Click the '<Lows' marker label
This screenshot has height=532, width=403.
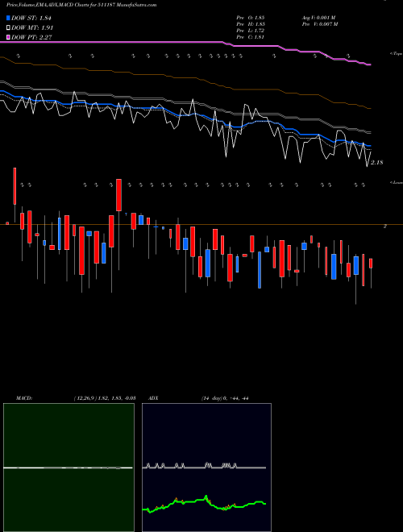coord(397,182)
